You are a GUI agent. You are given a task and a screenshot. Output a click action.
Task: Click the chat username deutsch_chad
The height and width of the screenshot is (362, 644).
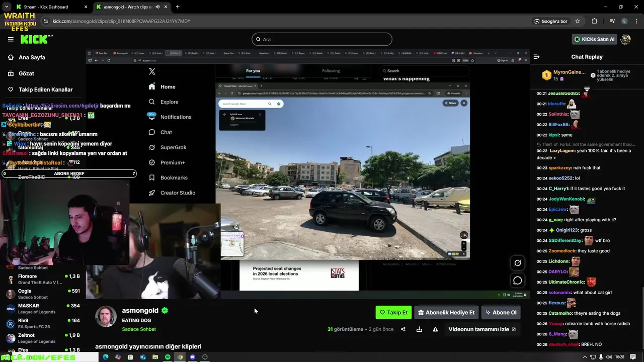point(563,344)
